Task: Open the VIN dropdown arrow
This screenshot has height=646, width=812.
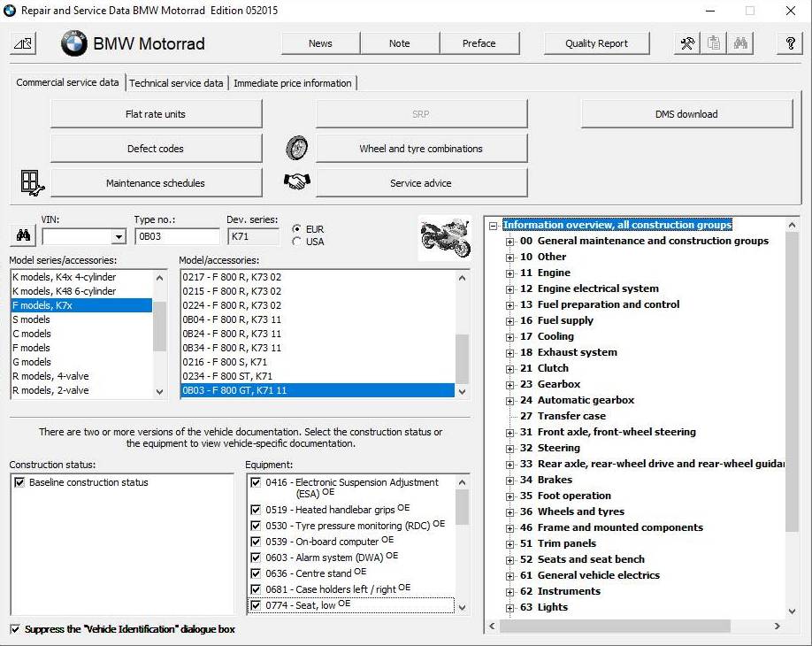Action: click(x=119, y=237)
